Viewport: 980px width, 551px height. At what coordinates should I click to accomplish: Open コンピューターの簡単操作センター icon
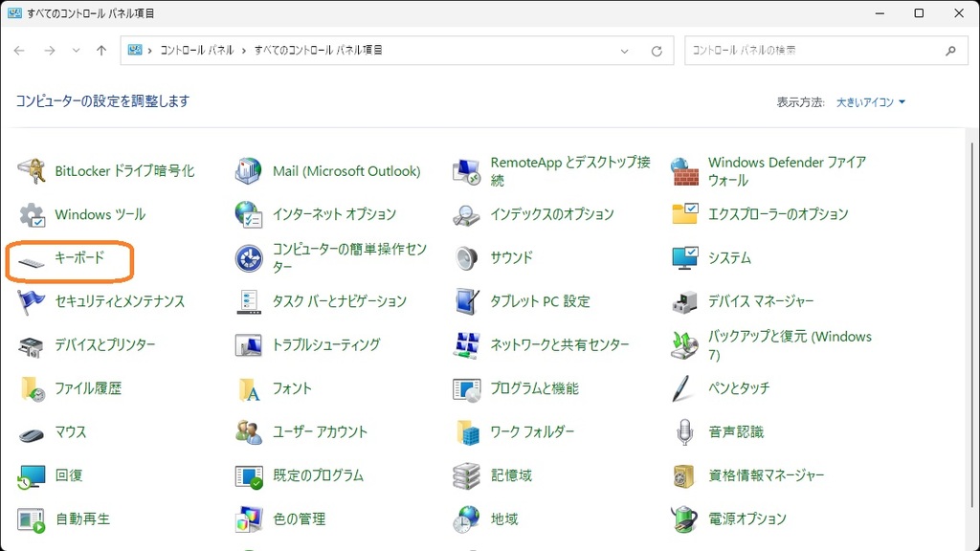pyautogui.click(x=249, y=258)
